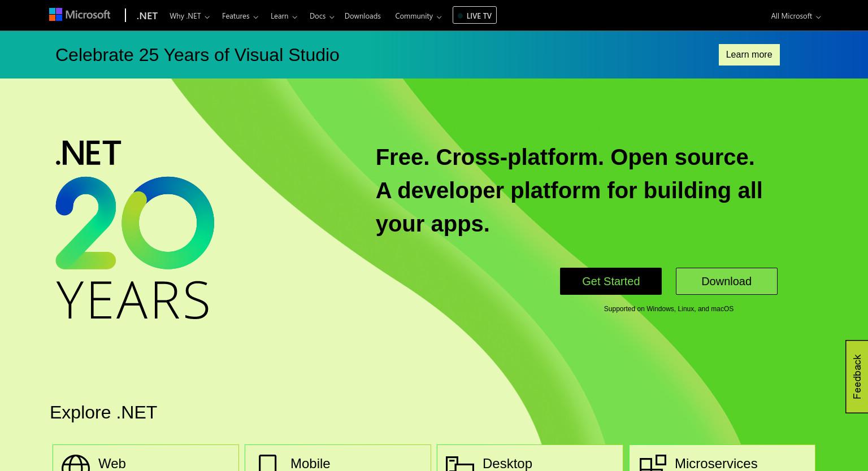The image size is (868, 471).
Task: Expand All Microsoft menu
Action: pyautogui.click(x=796, y=16)
